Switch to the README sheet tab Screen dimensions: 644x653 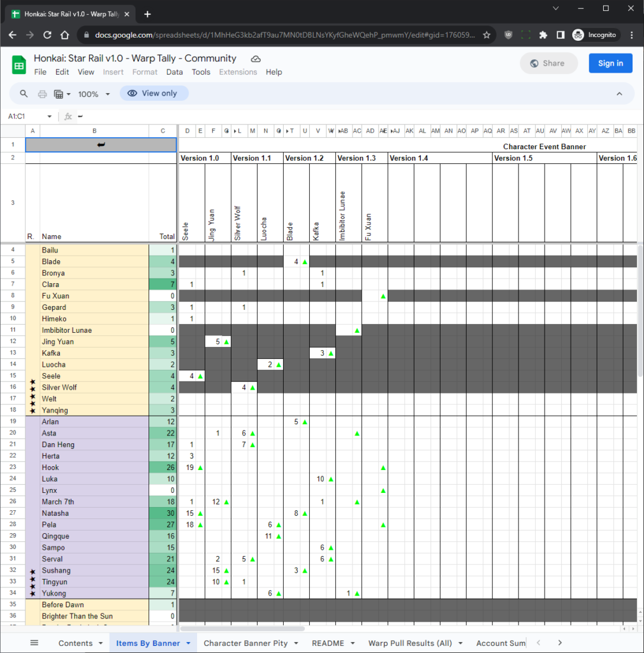[x=326, y=643]
